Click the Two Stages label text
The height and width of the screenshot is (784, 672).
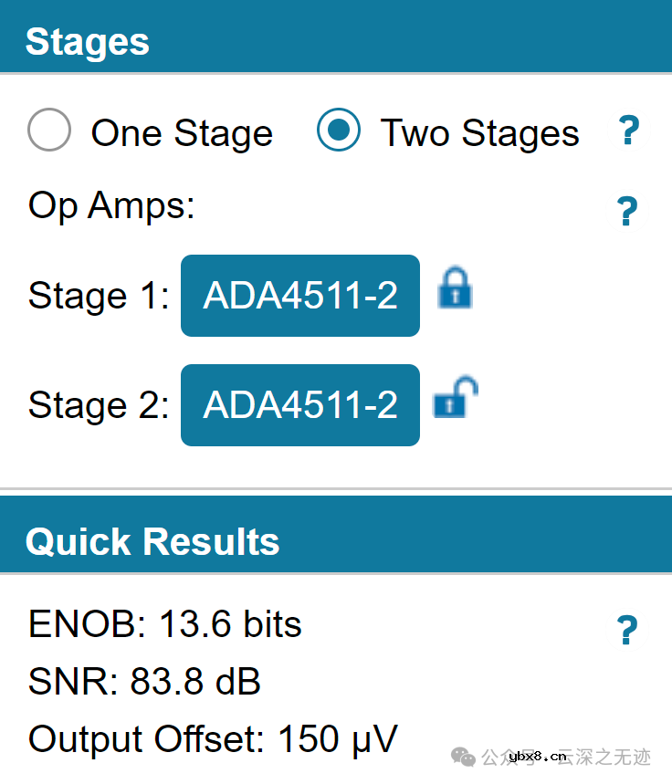pos(479,133)
